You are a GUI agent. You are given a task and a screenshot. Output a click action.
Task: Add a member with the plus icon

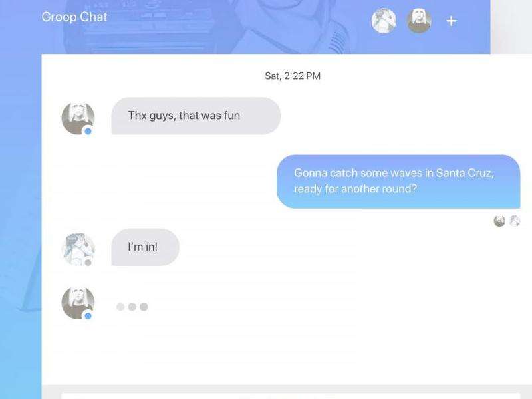(451, 21)
